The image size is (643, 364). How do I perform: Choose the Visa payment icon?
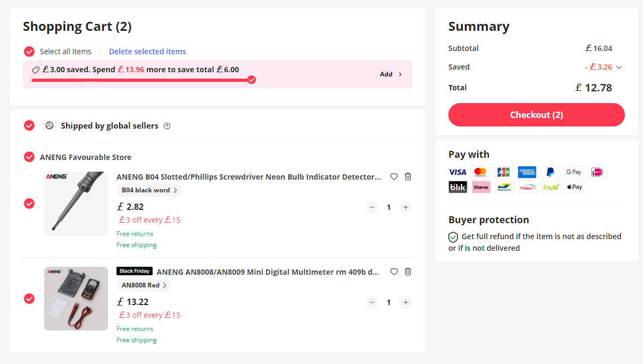click(x=457, y=172)
